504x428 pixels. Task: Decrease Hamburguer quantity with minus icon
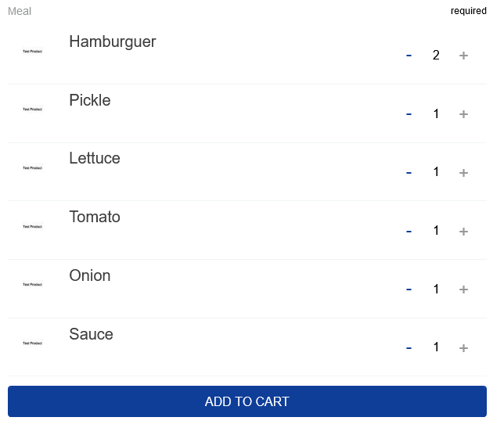[409, 56]
